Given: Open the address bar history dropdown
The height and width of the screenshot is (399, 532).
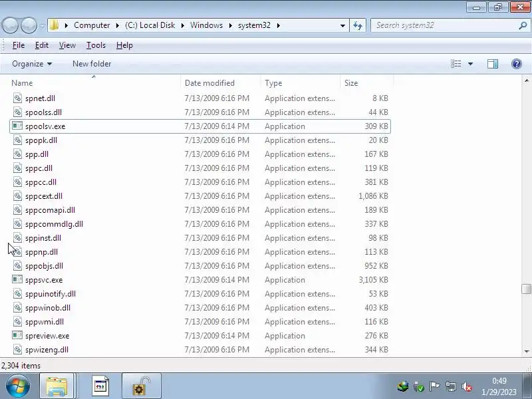Looking at the screenshot, I should coord(342,25).
